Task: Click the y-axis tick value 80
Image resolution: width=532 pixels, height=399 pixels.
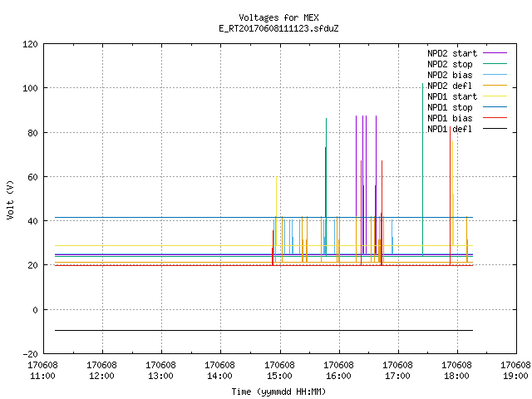Action: coord(32,133)
